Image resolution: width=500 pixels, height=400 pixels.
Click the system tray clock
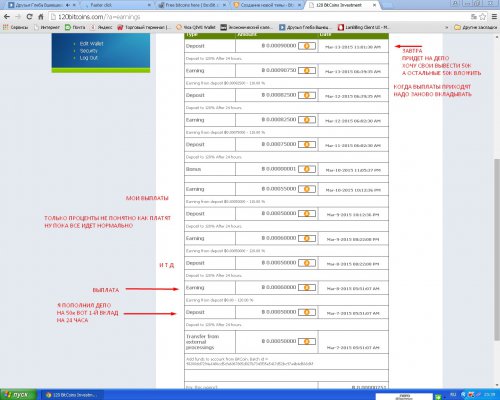click(491, 395)
